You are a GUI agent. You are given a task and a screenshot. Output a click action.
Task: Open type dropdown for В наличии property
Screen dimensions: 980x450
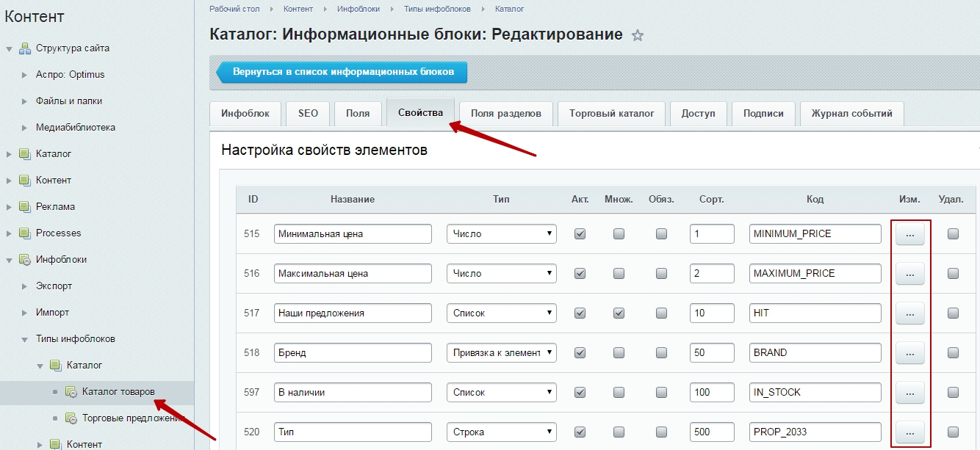click(x=501, y=393)
